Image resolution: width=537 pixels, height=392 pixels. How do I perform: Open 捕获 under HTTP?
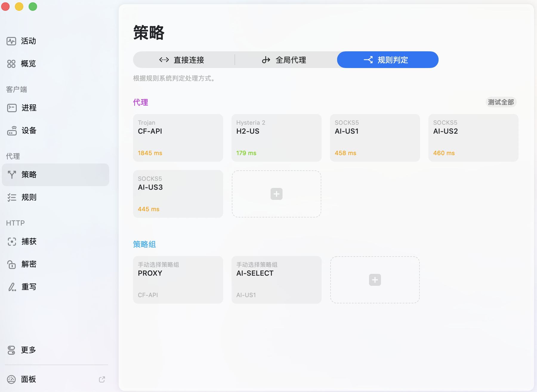(x=55, y=242)
